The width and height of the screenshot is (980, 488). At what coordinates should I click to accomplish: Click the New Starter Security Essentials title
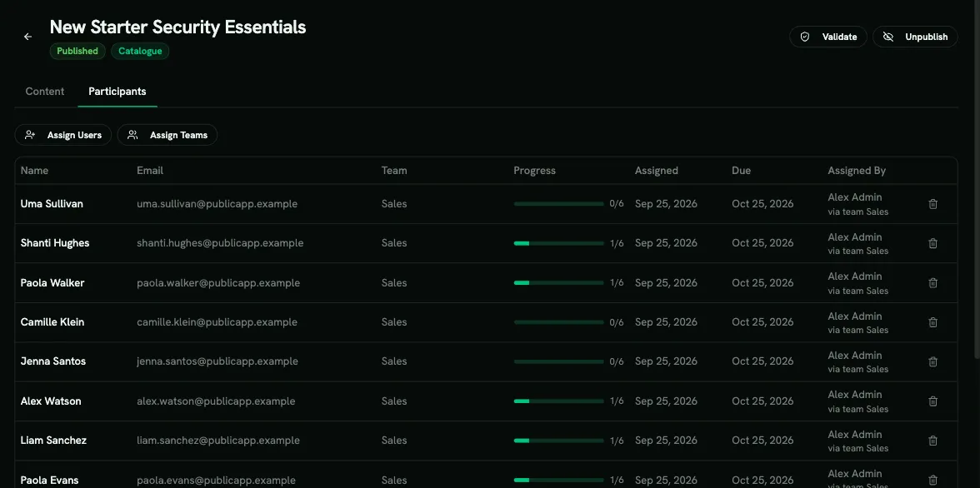177,27
